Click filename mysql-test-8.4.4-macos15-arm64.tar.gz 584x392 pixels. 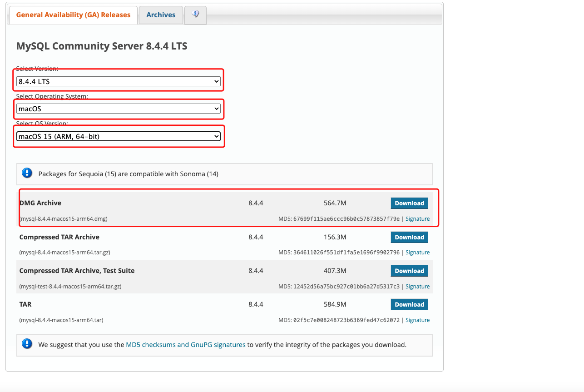70,287
